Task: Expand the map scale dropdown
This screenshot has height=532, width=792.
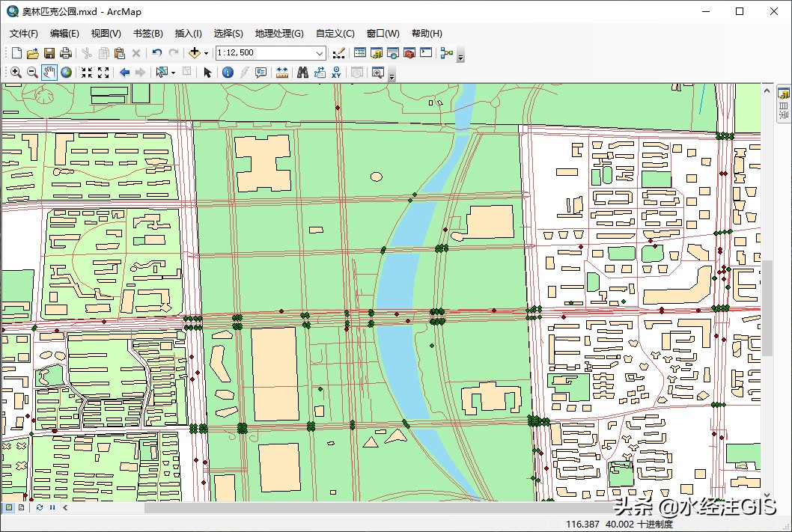Action: pyautogui.click(x=320, y=53)
